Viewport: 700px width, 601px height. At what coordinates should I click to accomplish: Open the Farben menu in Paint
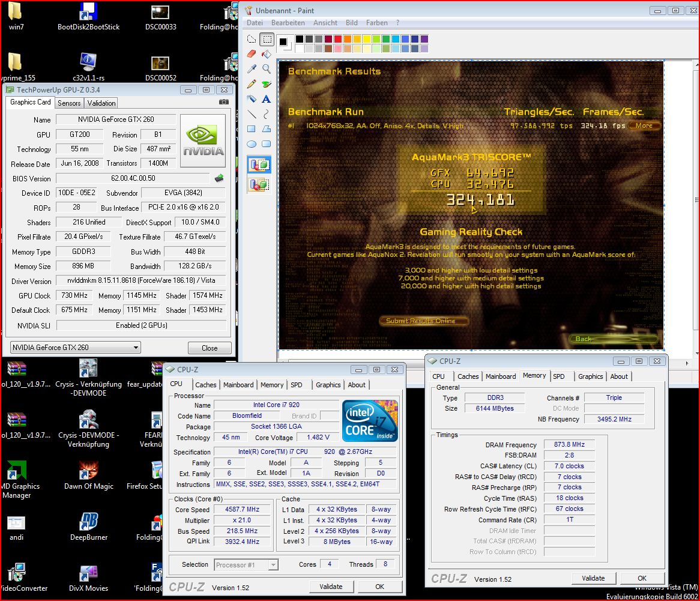point(377,23)
